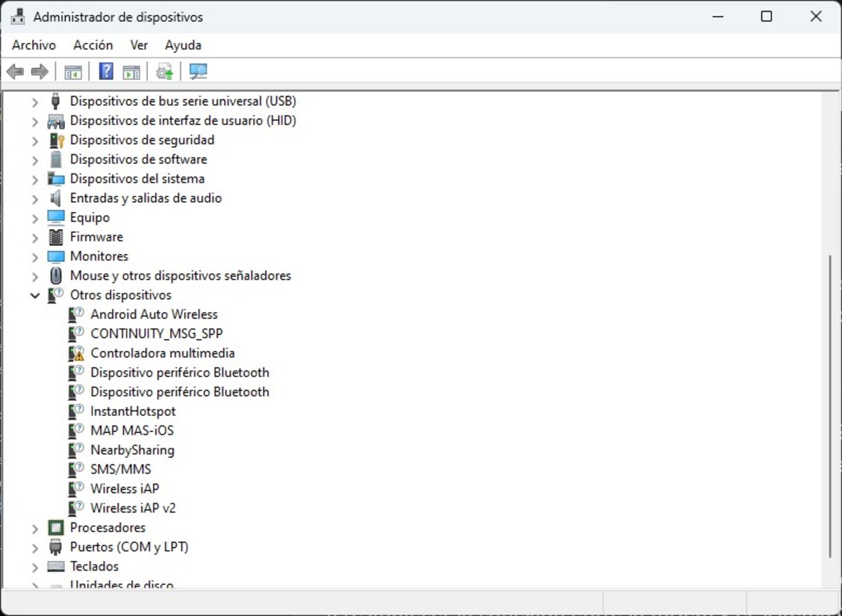This screenshot has height=616, width=842.
Task: Expand the Firmware category
Action: 35,238
